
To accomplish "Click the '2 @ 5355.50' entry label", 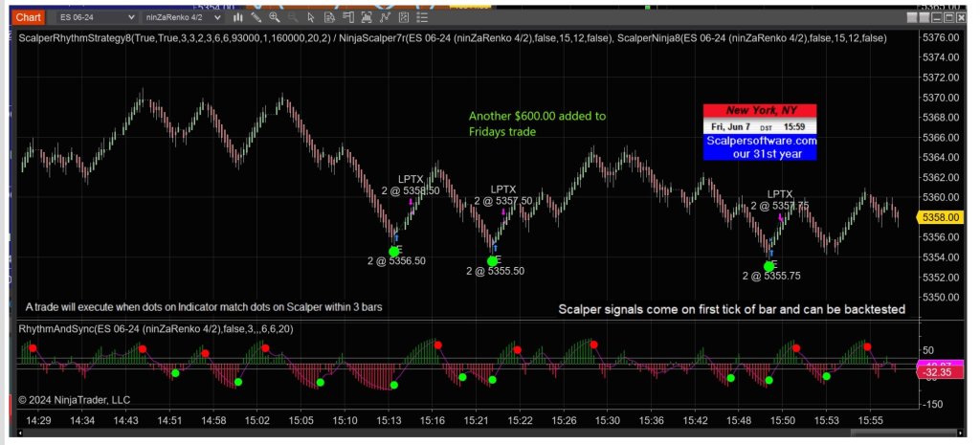I will pyautogui.click(x=495, y=271).
